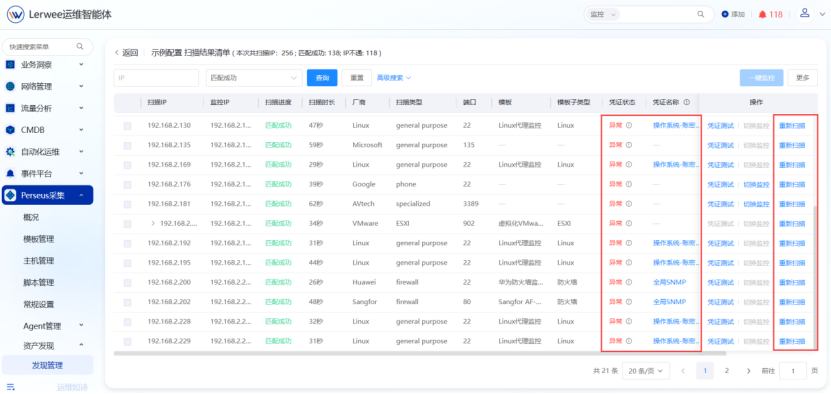The image size is (831, 394).
Task: Click the 添加 plus icon in header
Action: (725, 14)
